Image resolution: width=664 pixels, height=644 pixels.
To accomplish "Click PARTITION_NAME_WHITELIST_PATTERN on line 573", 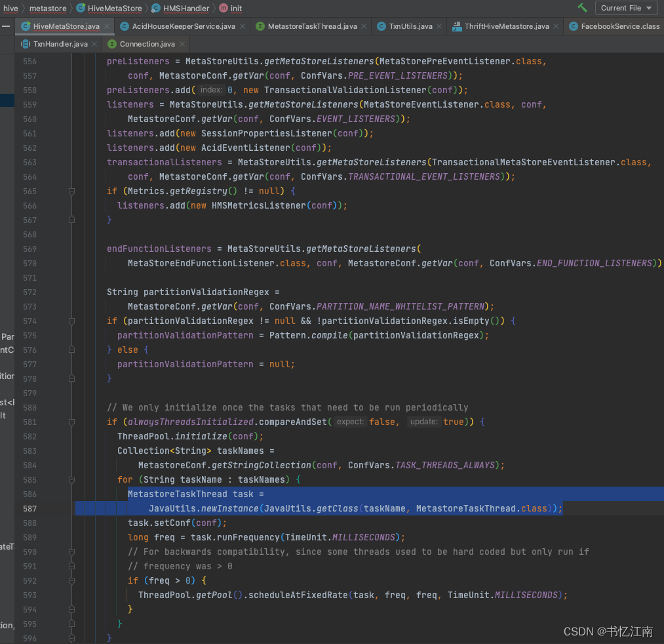I will 400,307.
